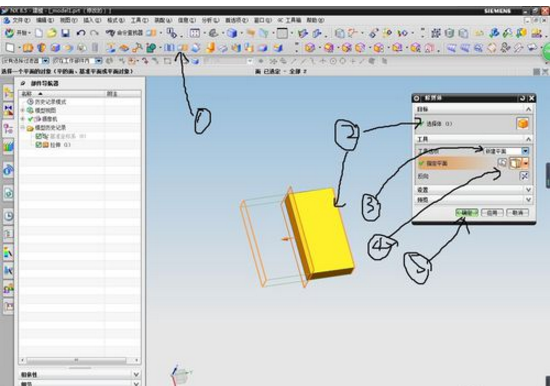The image size is (550, 386).
Task: Click the new file blank page icon
Action: (x=39, y=33)
